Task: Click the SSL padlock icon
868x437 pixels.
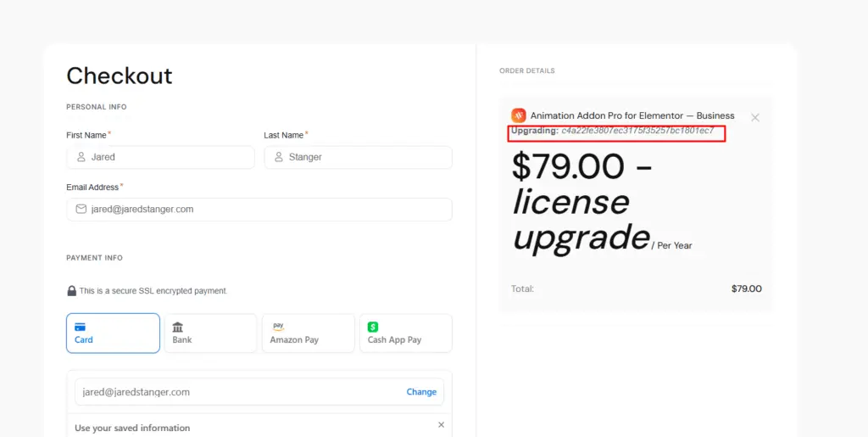Action: pyautogui.click(x=72, y=291)
